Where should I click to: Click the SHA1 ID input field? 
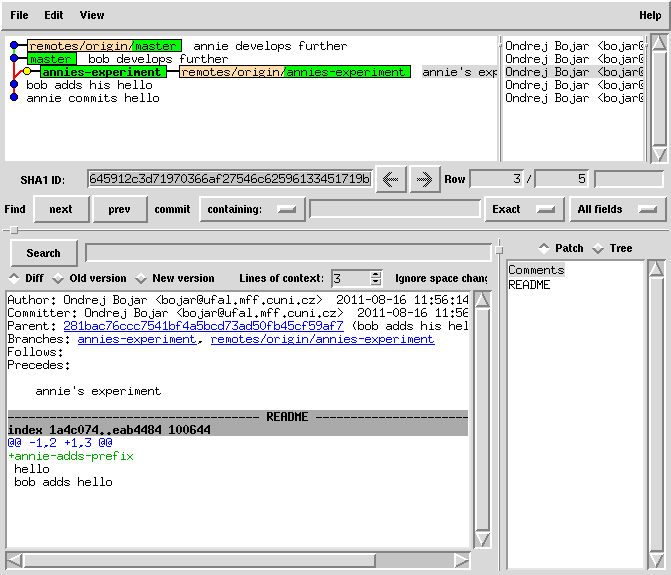229,179
